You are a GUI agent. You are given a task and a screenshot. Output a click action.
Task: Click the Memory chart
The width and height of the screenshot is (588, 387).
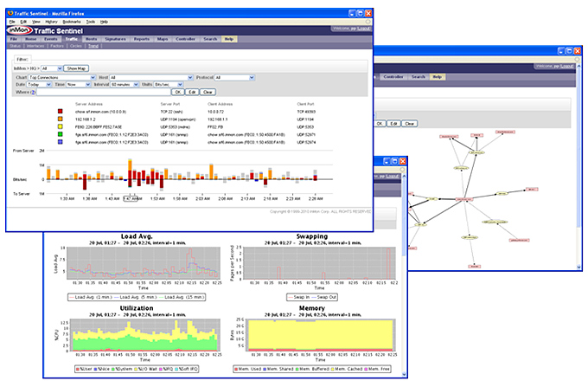[x=321, y=335]
